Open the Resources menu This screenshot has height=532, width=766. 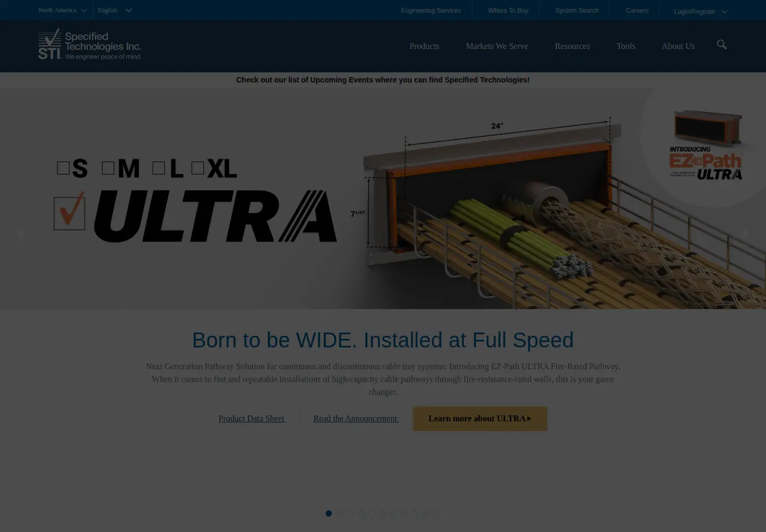tap(572, 46)
